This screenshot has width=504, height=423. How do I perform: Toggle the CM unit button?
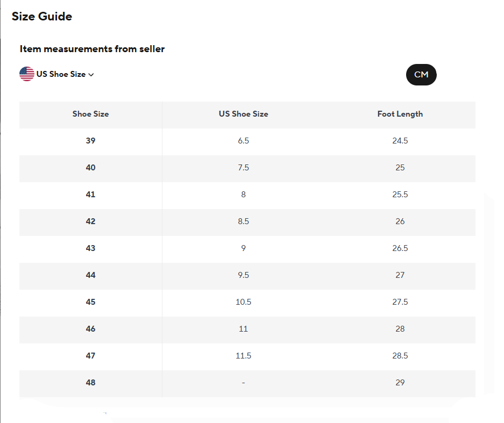click(421, 75)
